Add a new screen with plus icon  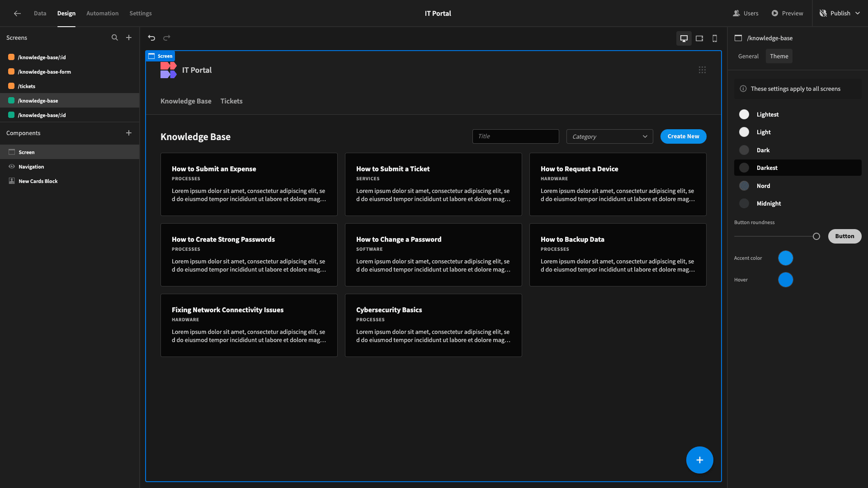[129, 38]
